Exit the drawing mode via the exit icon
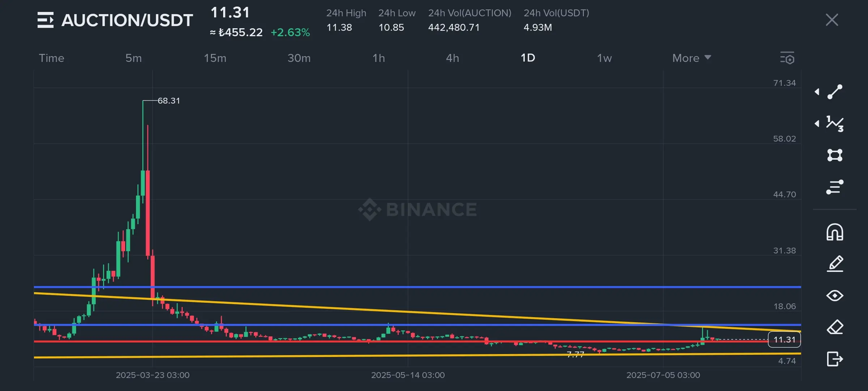868x391 pixels. [x=835, y=359]
